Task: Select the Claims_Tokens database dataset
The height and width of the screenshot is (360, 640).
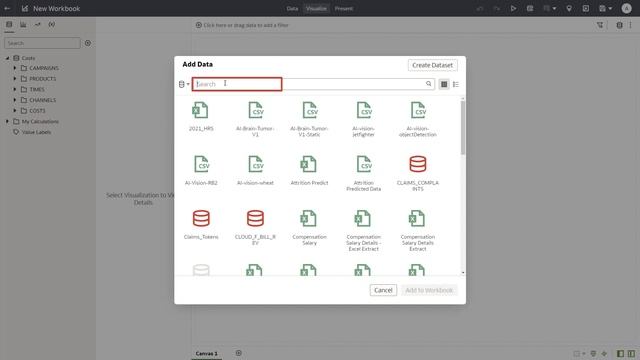Action: 201,224
